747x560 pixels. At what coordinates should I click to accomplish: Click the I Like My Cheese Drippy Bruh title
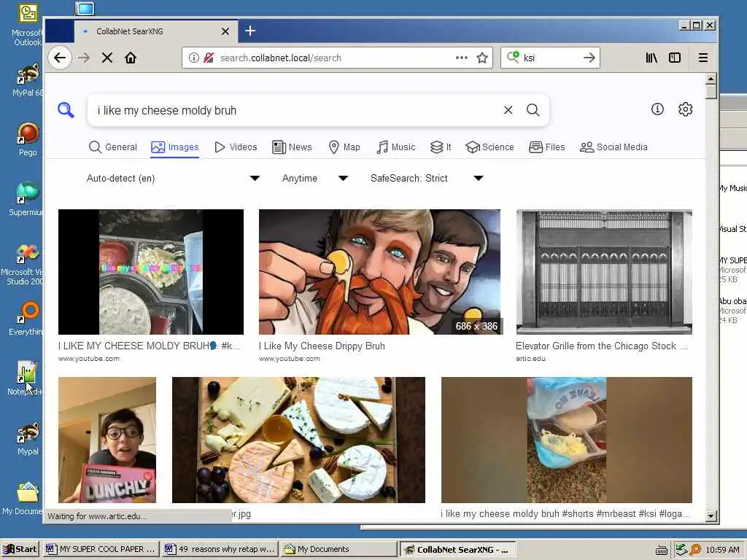(x=322, y=346)
